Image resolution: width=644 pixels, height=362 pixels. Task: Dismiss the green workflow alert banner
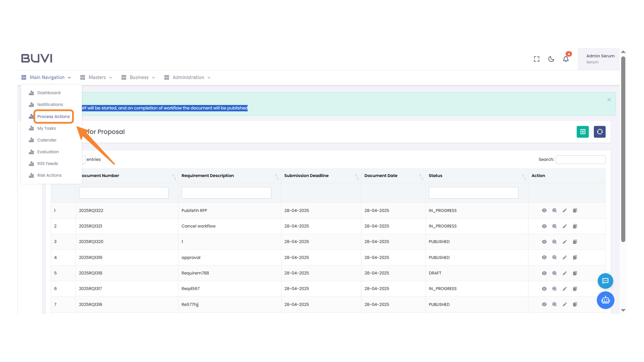pyautogui.click(x=608, y=100)
